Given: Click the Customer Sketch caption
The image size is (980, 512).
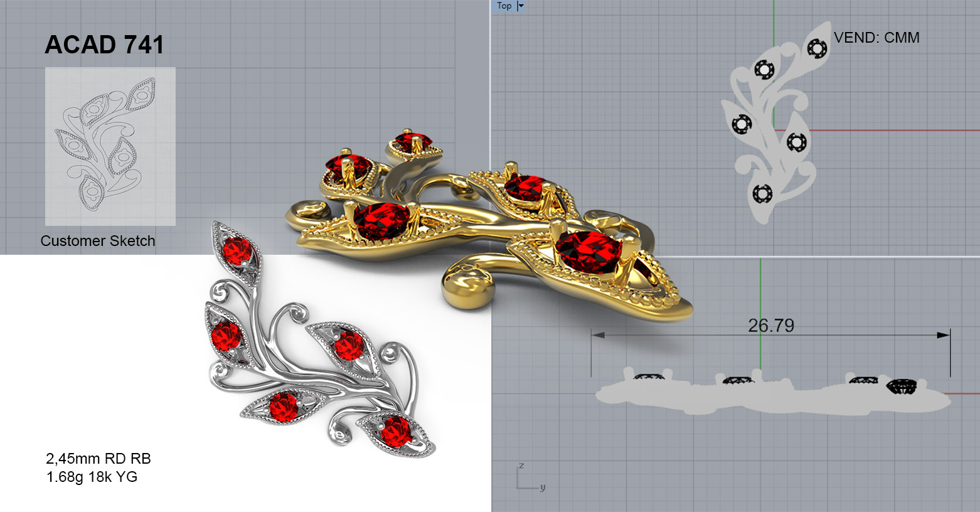Looking at the screenshot, I should point(98,241).
